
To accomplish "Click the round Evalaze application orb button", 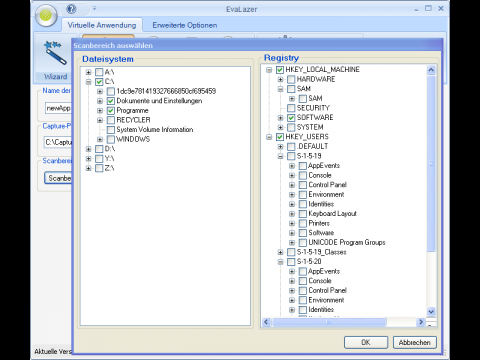I will pos(46,15).
